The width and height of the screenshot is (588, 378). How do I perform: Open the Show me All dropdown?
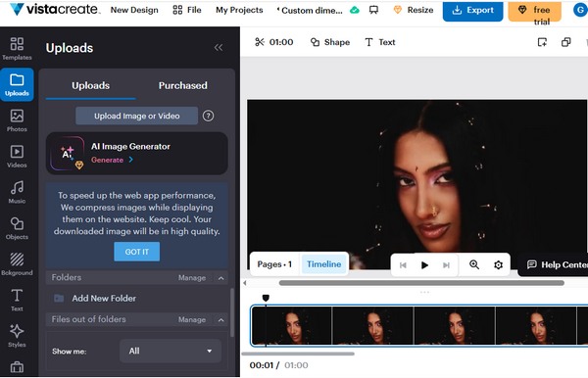171,351
